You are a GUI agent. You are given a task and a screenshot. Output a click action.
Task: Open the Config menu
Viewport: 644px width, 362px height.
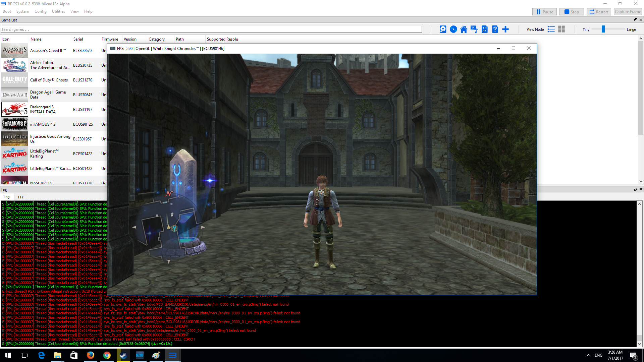[x=40, y=11]
